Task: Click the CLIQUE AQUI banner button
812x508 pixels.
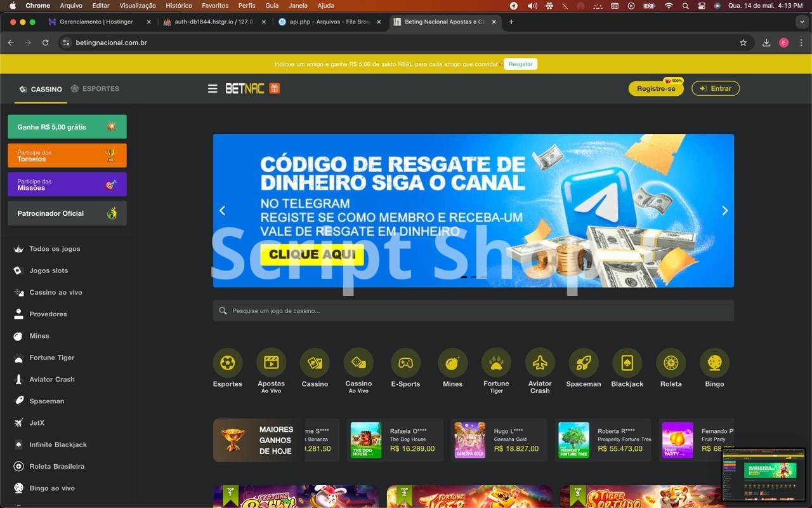Action: 312,255
